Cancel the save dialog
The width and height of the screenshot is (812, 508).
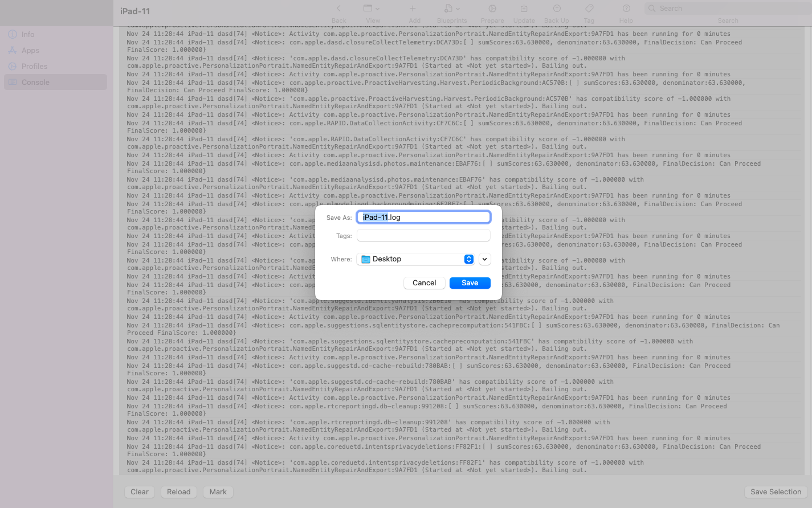tap(425, 283)
